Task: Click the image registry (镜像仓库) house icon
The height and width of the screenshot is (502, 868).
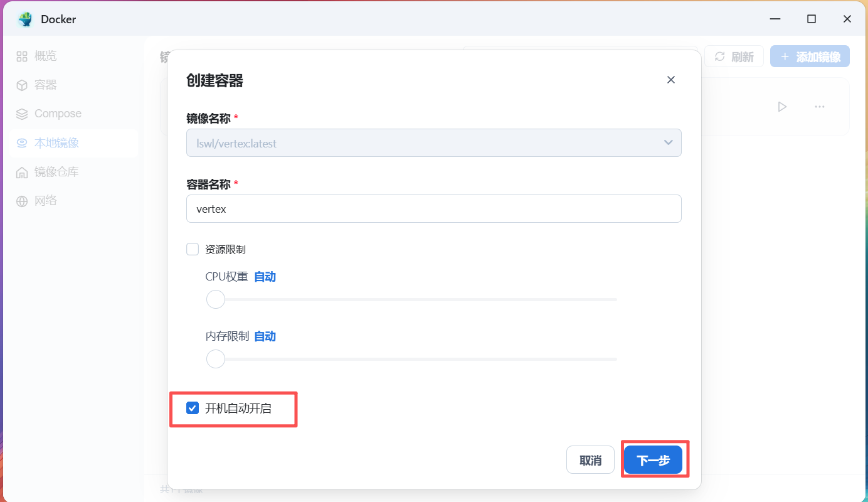Action: point(22,173)
